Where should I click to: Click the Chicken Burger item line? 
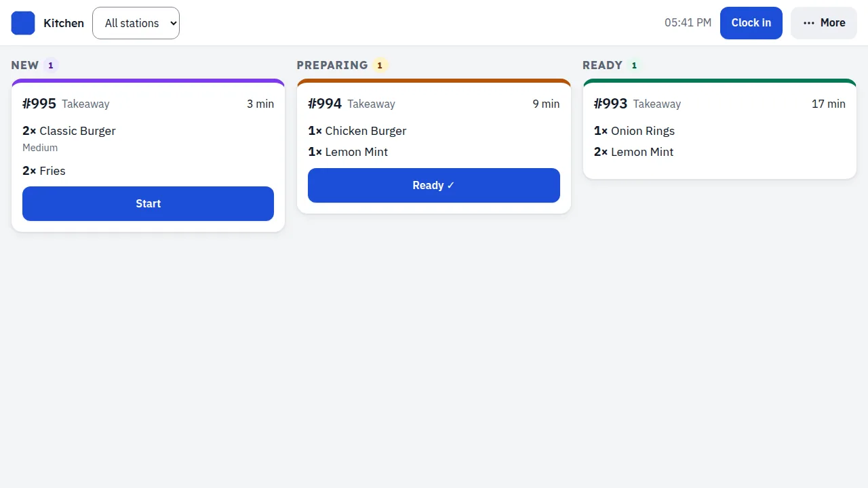coord(357,131)
